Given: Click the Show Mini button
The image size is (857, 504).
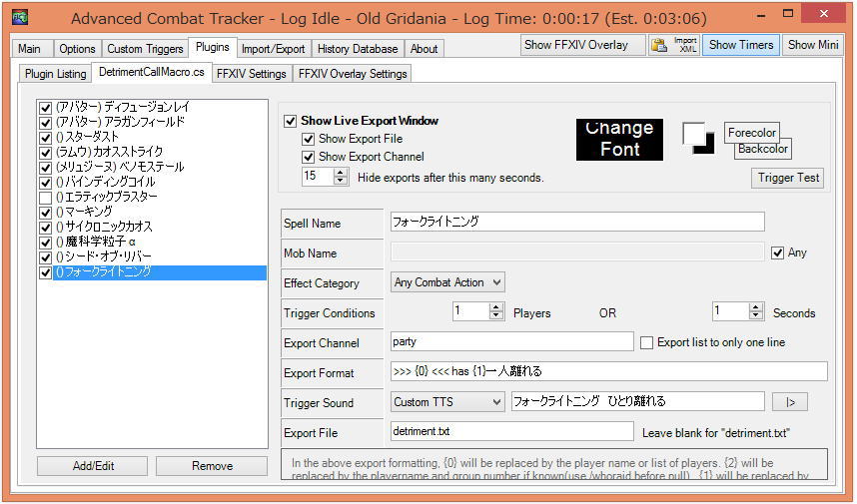Looking at the screenshot, I should point(813,45).
